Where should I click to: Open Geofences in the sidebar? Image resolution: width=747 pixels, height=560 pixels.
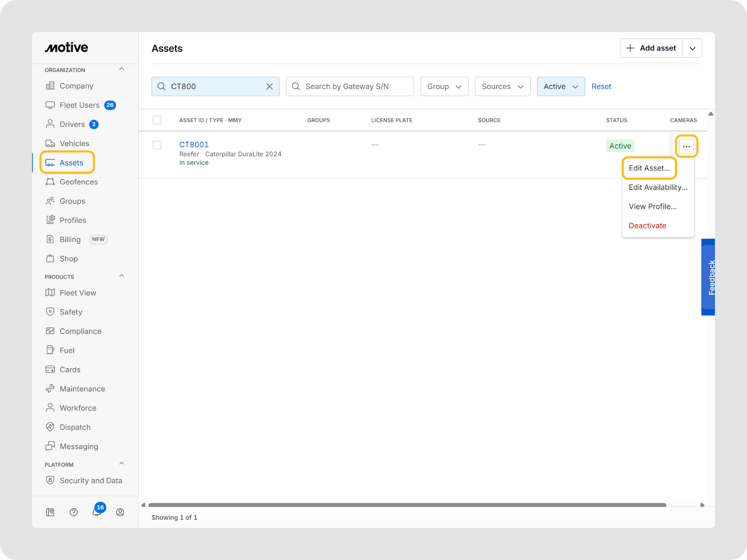(78, 182)
